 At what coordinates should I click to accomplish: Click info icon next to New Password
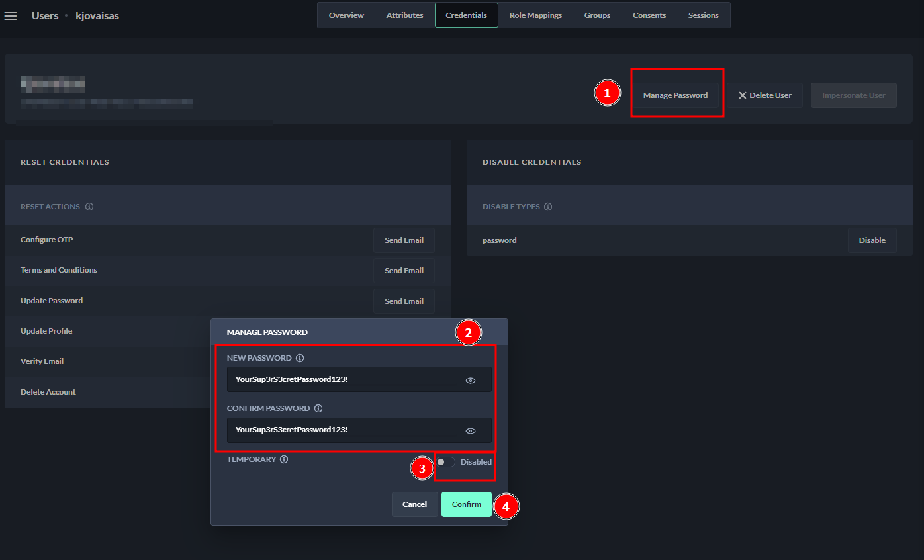300,358
